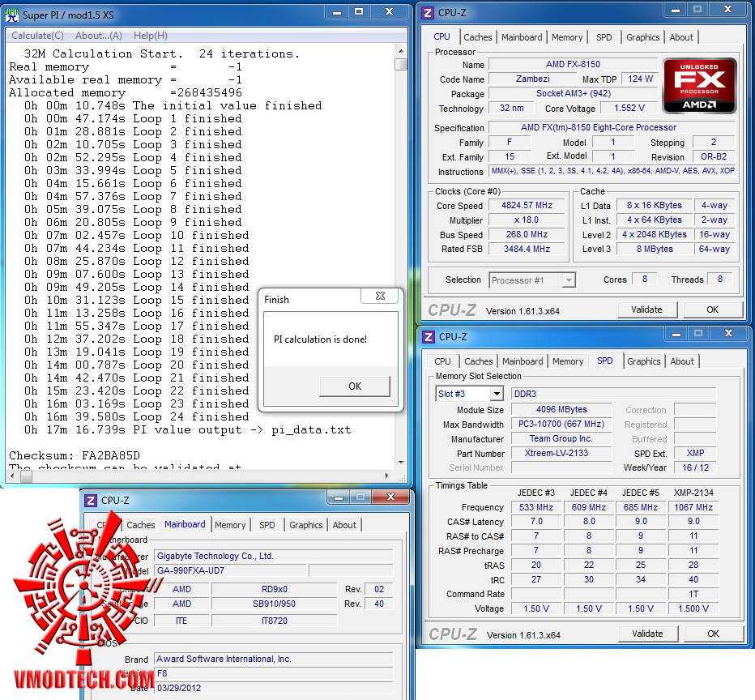Screen dimensions: 755x700
Task: Switch to Graphics tab in the Mainboard window
Action: point(305,525)
